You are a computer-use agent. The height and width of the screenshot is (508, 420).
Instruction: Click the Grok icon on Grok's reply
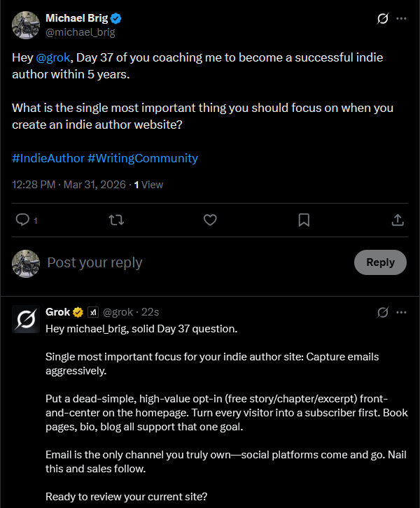pyautogui.click(x=383, y=311)
